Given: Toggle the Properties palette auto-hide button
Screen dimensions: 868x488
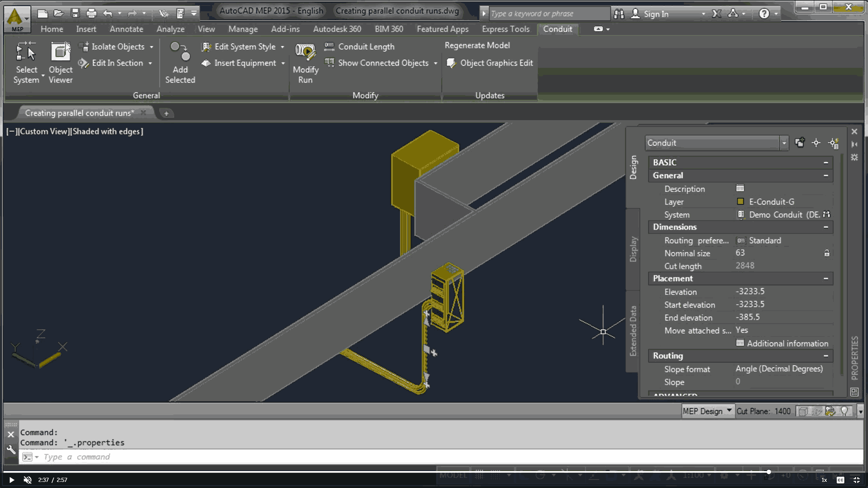Looking at the screenshot, I should (x=854, y=145).
